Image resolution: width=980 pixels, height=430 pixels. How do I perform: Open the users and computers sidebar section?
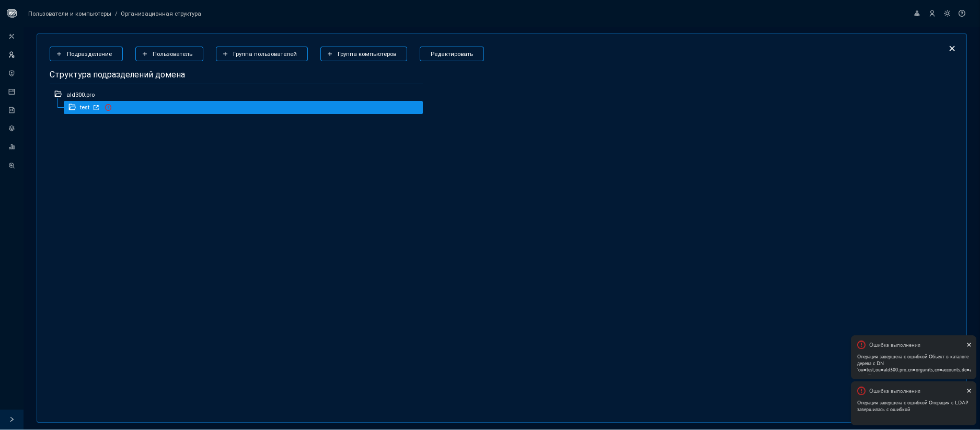[11, 55]
